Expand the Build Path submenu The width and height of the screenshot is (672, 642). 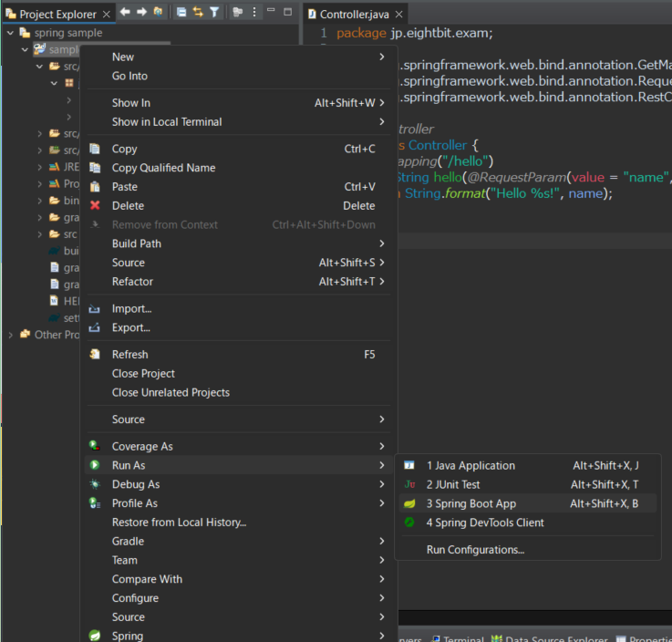[x=239, y=243]
